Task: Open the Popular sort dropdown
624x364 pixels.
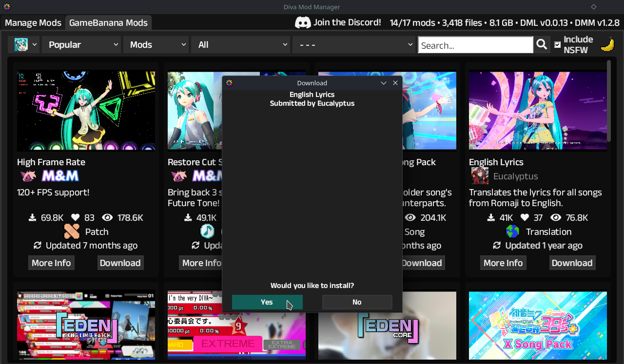Action: 81,45
